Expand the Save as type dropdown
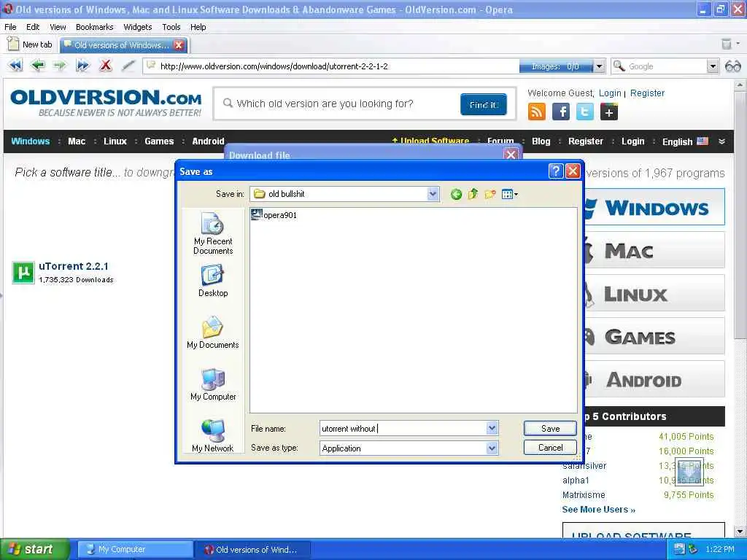 pos(492,448)
